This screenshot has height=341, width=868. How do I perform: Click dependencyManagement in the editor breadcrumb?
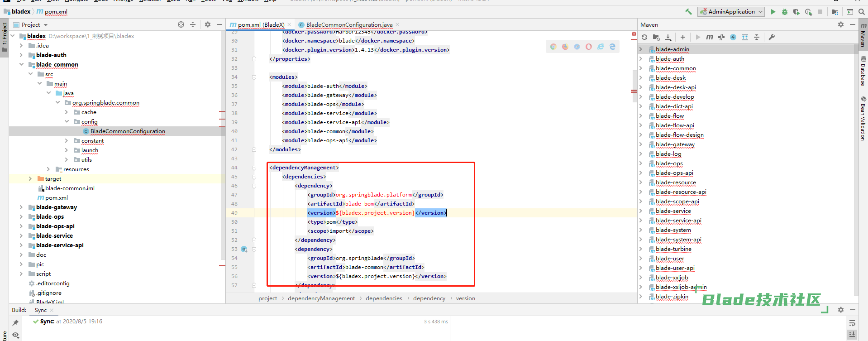(x=321, y=298)
